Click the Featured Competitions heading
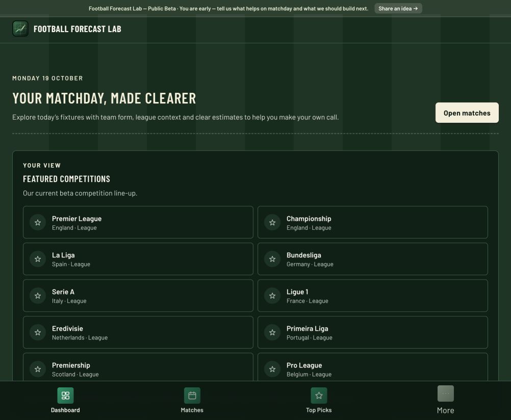The image size is (511, 420). [66, 179]
